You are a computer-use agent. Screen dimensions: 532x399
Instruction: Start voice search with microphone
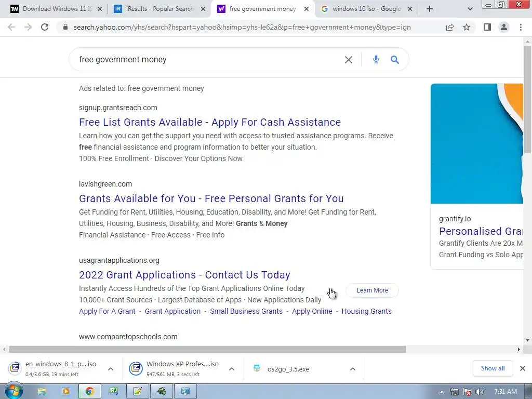point(376,59)
